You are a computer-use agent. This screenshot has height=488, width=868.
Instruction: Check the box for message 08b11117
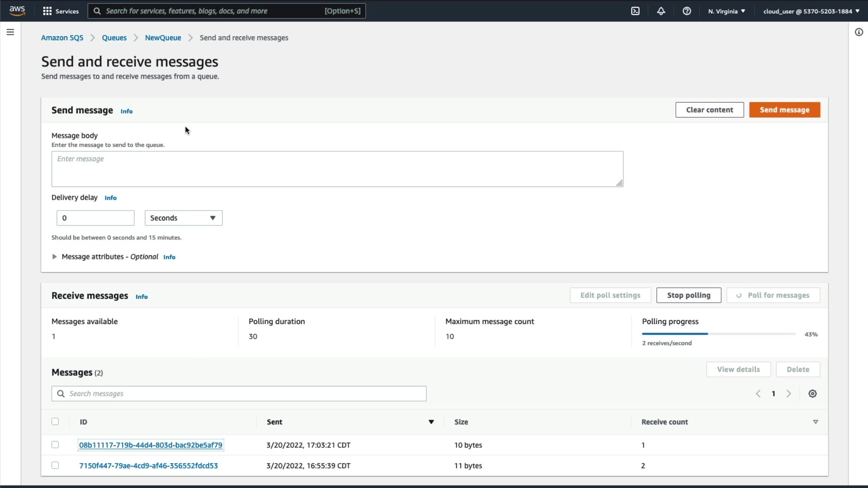[55, 445]
